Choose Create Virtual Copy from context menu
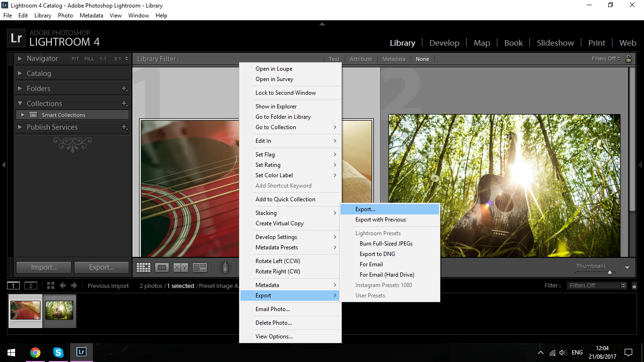The image size is (644, 362). click(290, 223)
